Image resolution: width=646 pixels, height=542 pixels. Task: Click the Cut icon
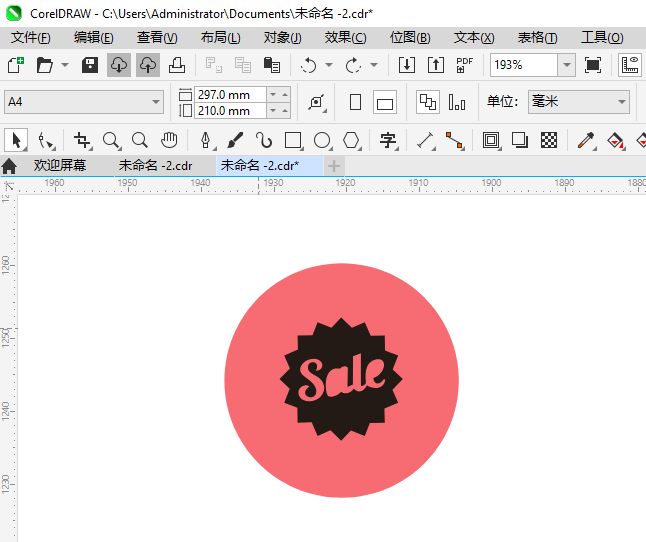click(x=213, y=65)
